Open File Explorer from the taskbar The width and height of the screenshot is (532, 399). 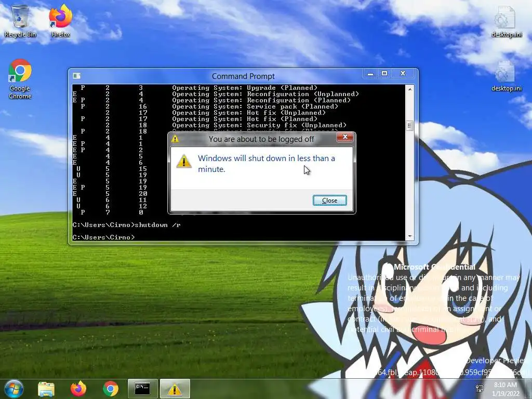(46, 389)
